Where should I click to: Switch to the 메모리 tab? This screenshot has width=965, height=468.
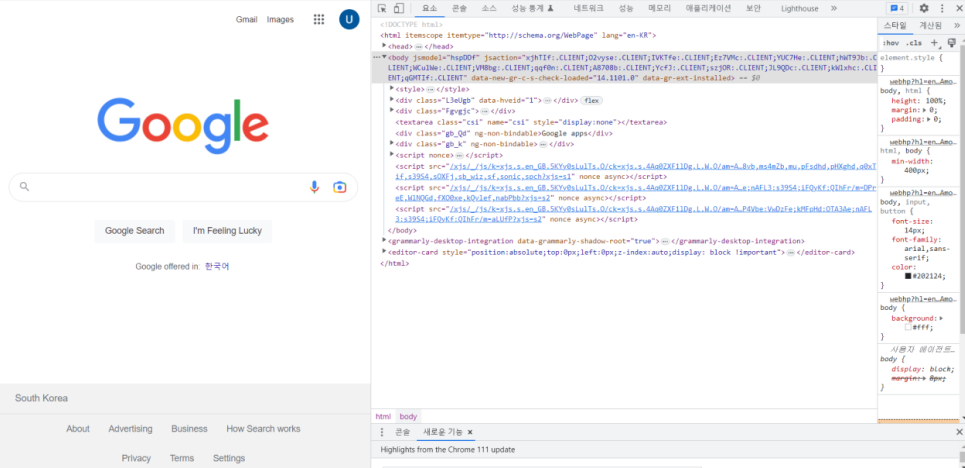(x=659, y=9)
